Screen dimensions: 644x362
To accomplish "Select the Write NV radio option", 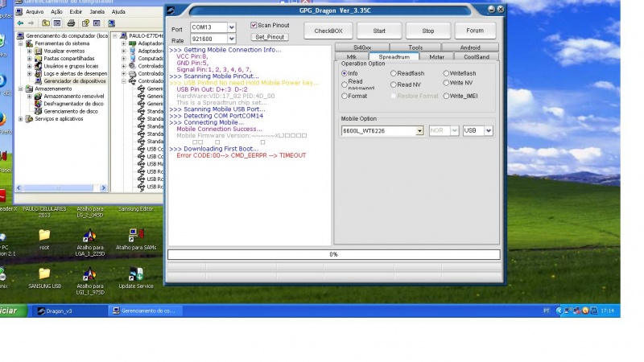I will coord(446,83).
